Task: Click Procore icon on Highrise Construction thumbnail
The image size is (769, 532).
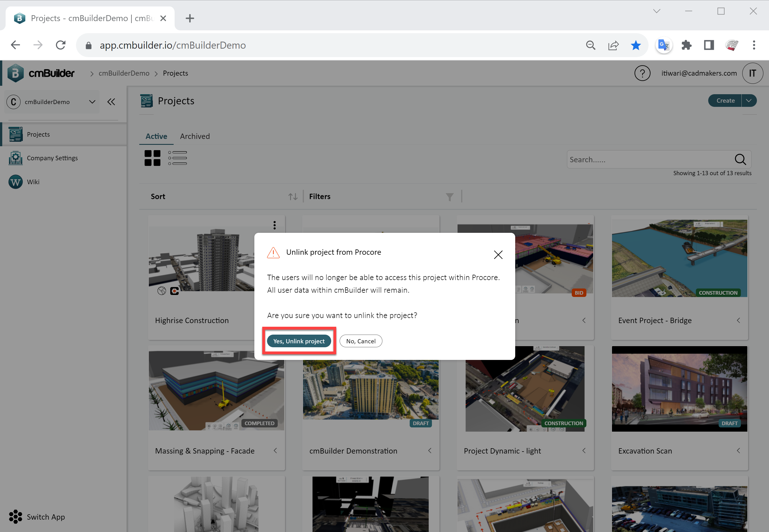Action: click(x=174, y=291)
